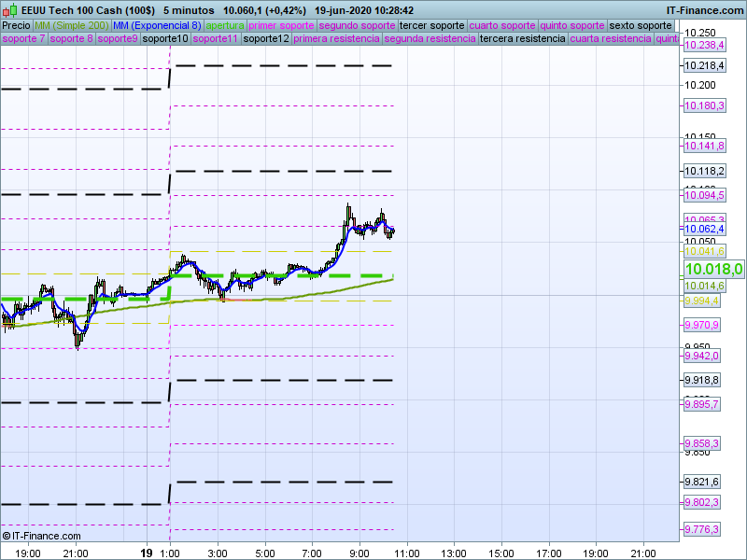This screenshot has height=560, width=747.
Task: Click the green 10.018,0 price tag
Action: pyautogui.click(x=713, y=269)
